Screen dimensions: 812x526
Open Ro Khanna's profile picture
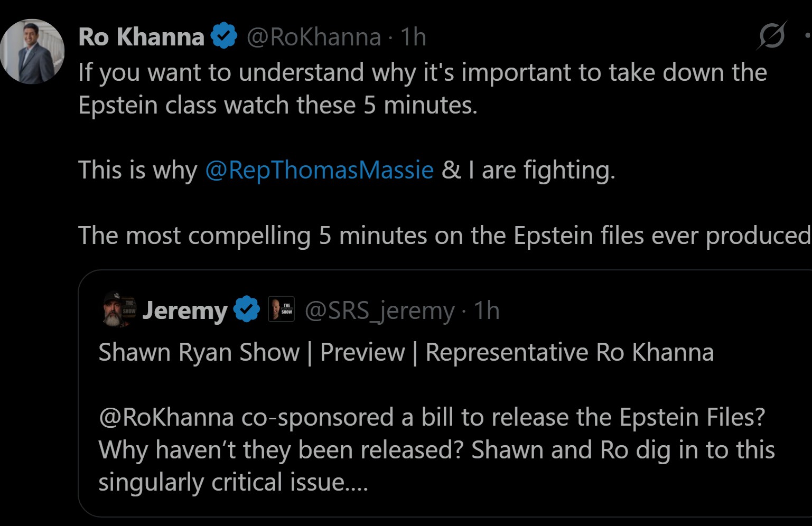(x=32, y=52)
